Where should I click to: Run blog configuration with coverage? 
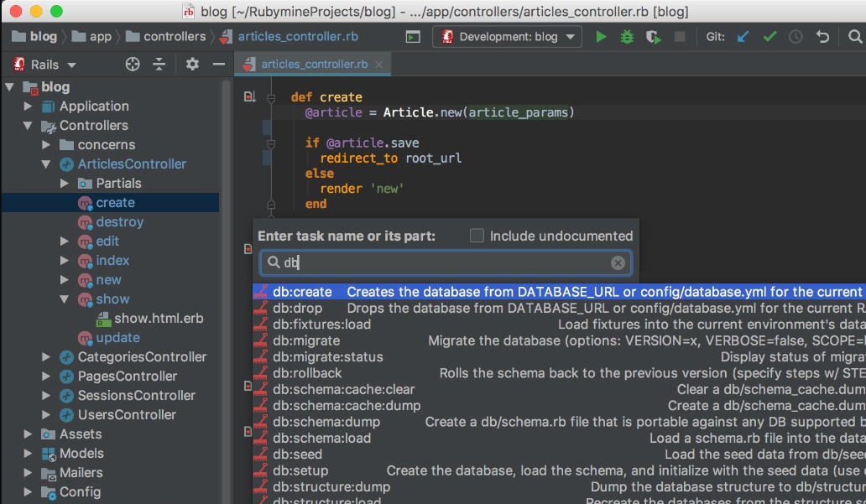[x=652, y=37]
